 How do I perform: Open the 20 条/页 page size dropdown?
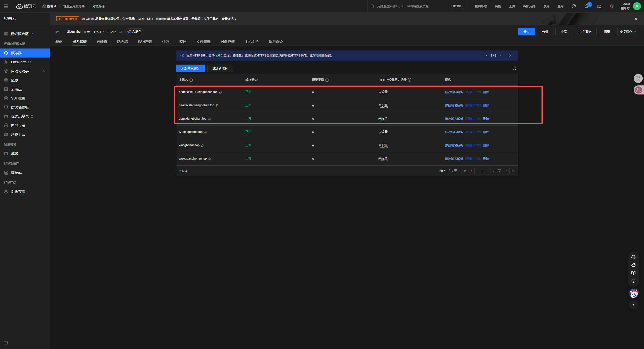443,171
